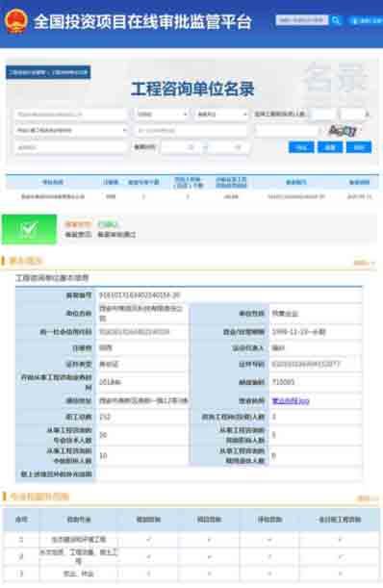Refresh the captcha image
The image size is (383, 588).
(343, 131)
